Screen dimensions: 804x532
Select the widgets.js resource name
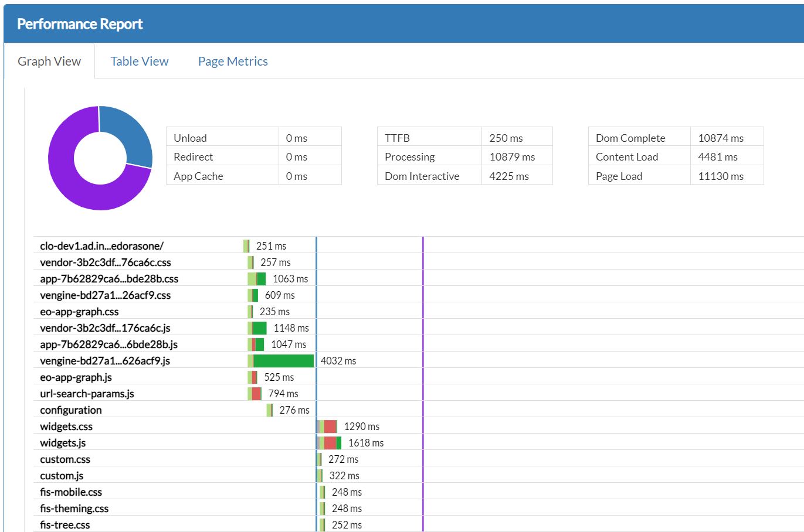tap(63, 443)
